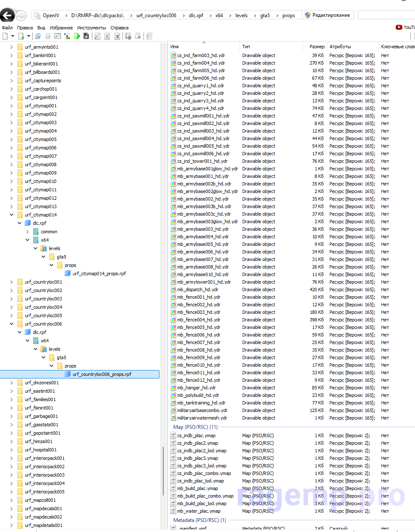Screen dimensions: 415x532
Task: Toggle Редактирование edit mode button
Action: [x=327, y=15]
